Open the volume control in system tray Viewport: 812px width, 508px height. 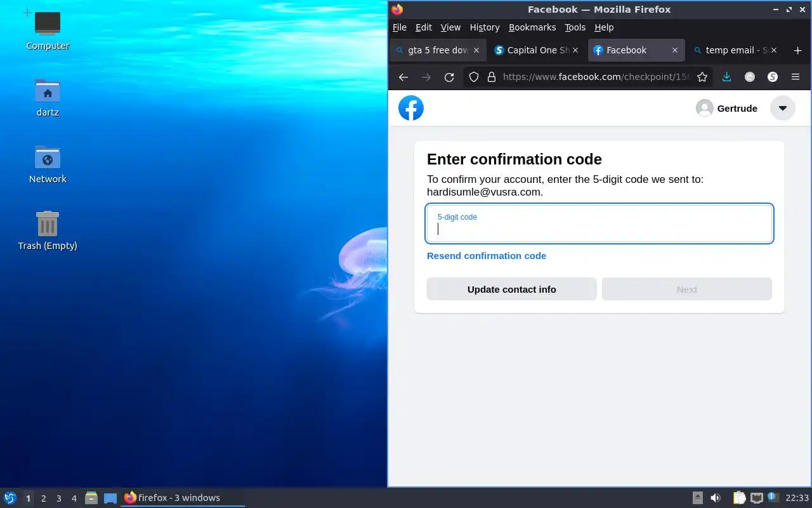[716, 498]
